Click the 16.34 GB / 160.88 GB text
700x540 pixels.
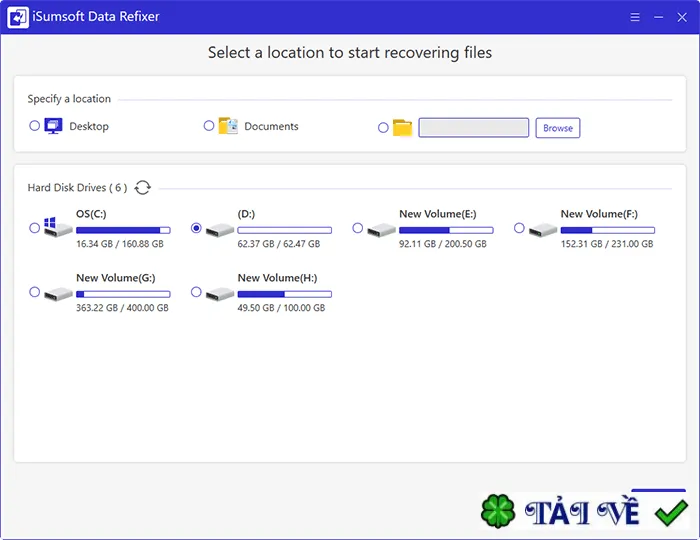120,244
